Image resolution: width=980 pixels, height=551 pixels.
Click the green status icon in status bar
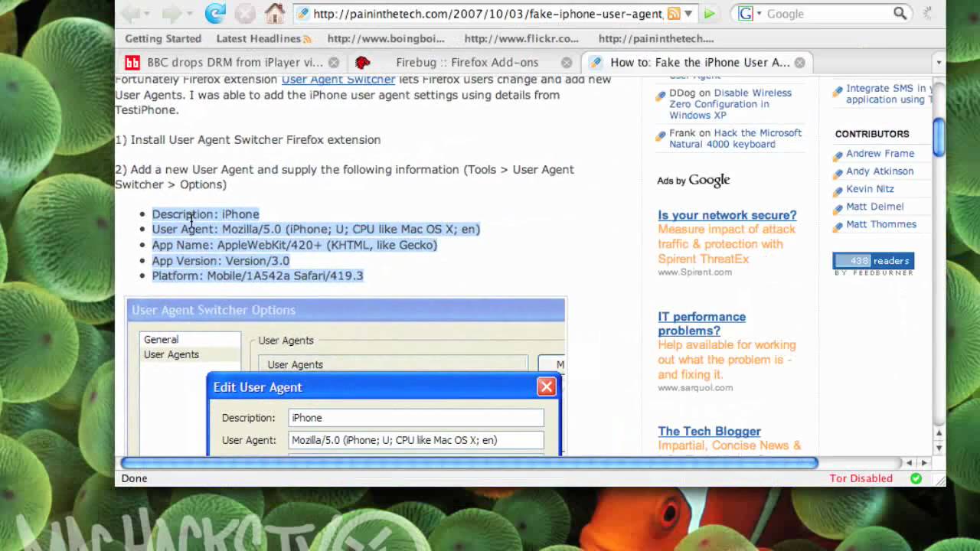(x=916, y=478)
